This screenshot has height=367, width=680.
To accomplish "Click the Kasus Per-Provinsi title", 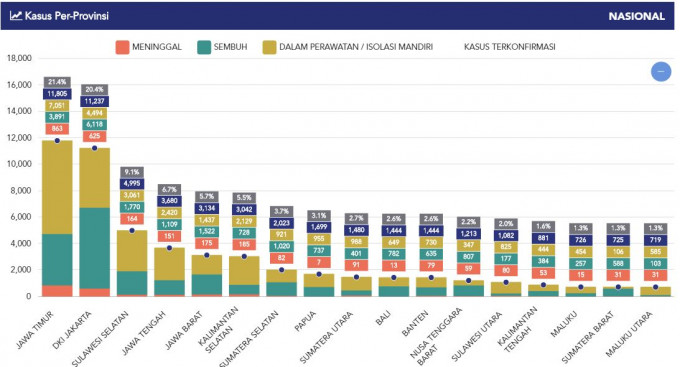I will pos(67,16).
